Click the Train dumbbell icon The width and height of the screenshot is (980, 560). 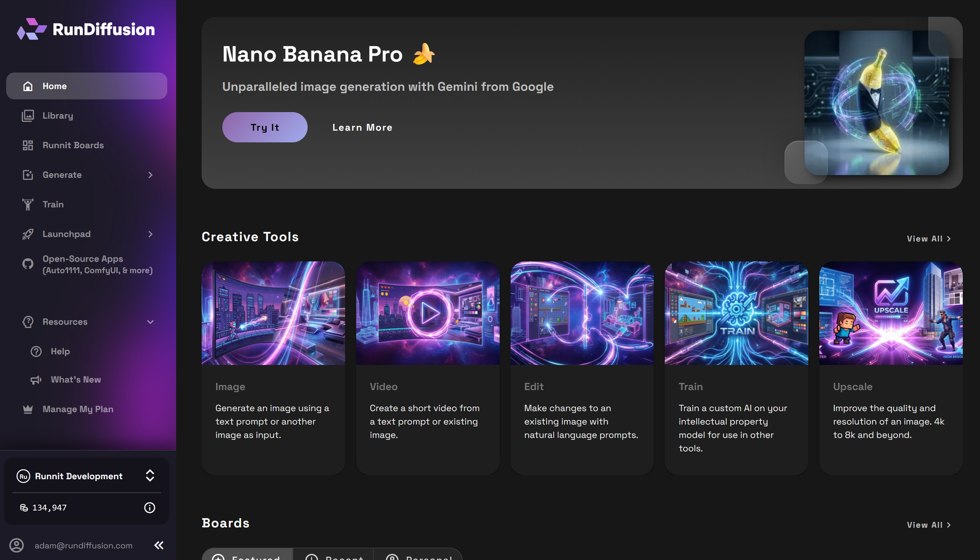[28, 204]
